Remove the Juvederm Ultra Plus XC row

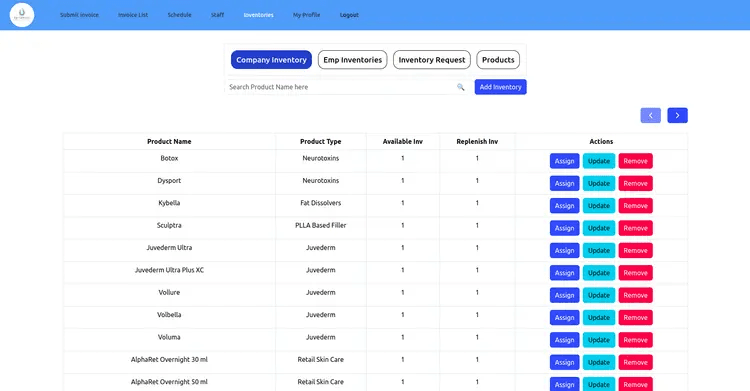635,273
